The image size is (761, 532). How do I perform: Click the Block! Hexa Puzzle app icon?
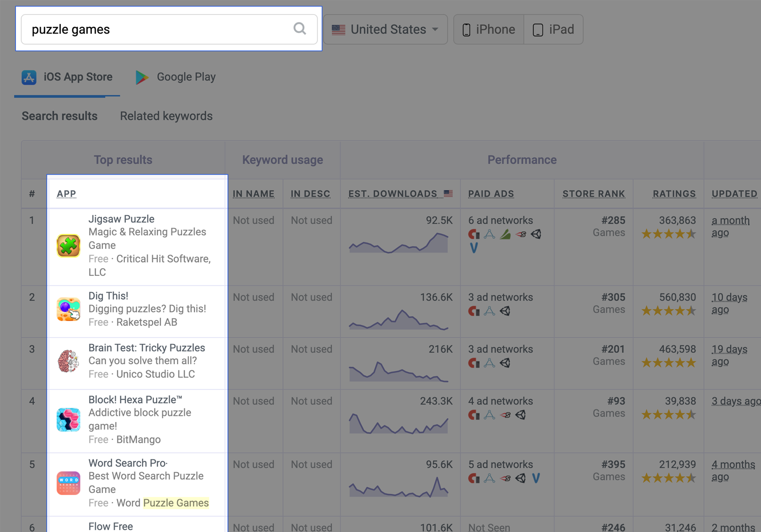(x=68, y=420)
